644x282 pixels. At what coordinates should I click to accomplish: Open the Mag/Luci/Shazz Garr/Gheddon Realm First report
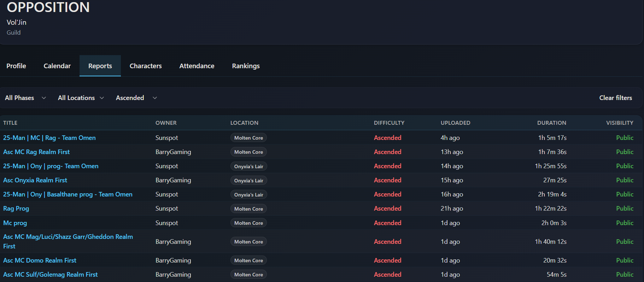tap(68, 241)
